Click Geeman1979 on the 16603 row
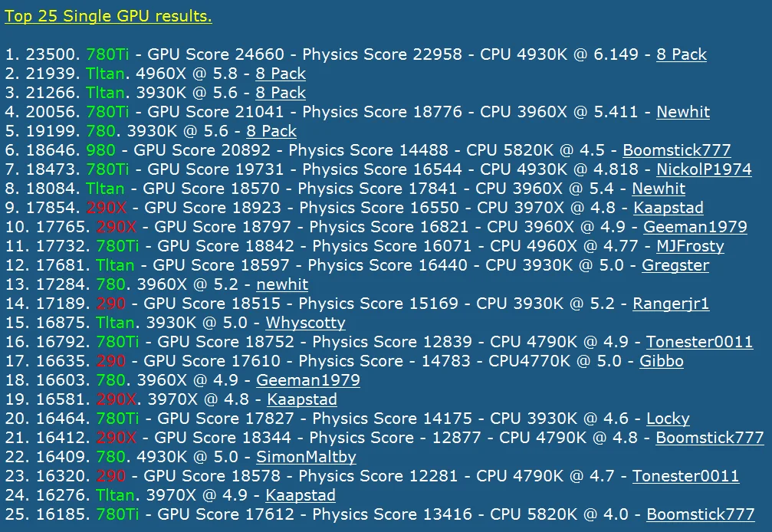The width and height of the screenshot is (772, 532). [x=307, y=380]
